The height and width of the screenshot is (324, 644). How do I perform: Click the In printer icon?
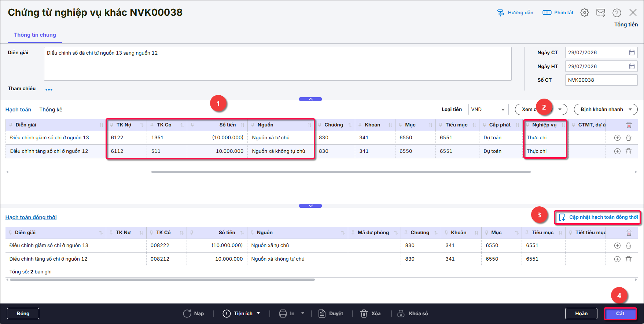point(283,314)
